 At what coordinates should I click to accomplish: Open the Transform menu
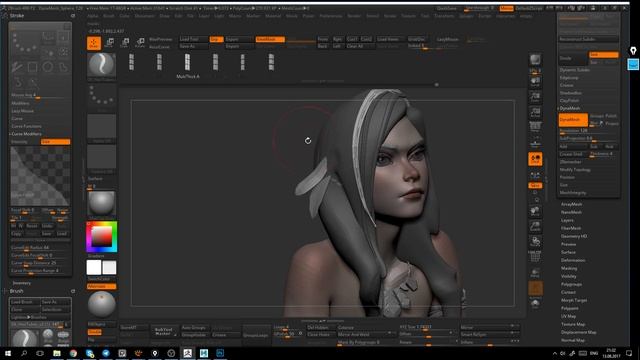click(x=444, y=16)
